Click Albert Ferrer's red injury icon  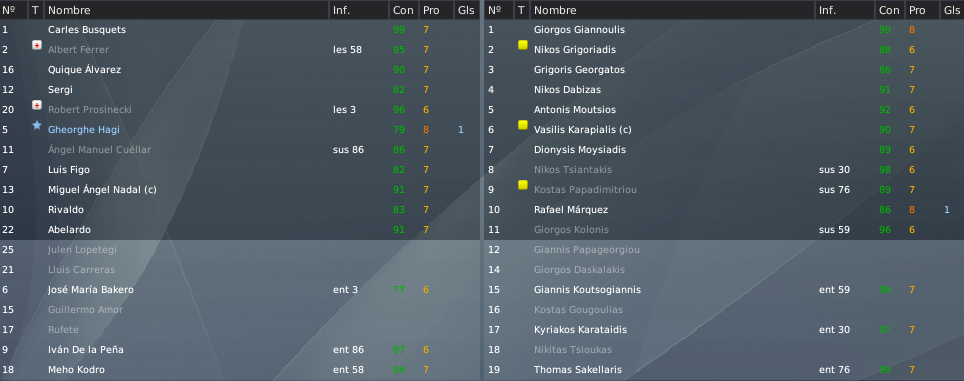37,45
